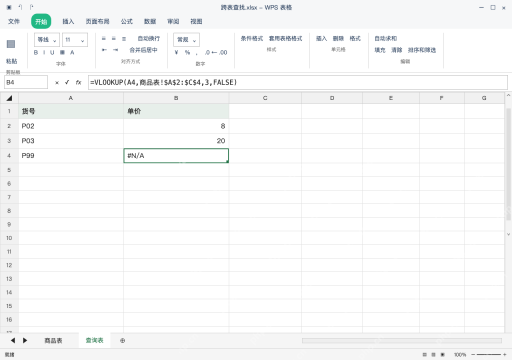Switch to the 页面布局 ribbon tab
The image size is (512, 360).
coord(97,21)
